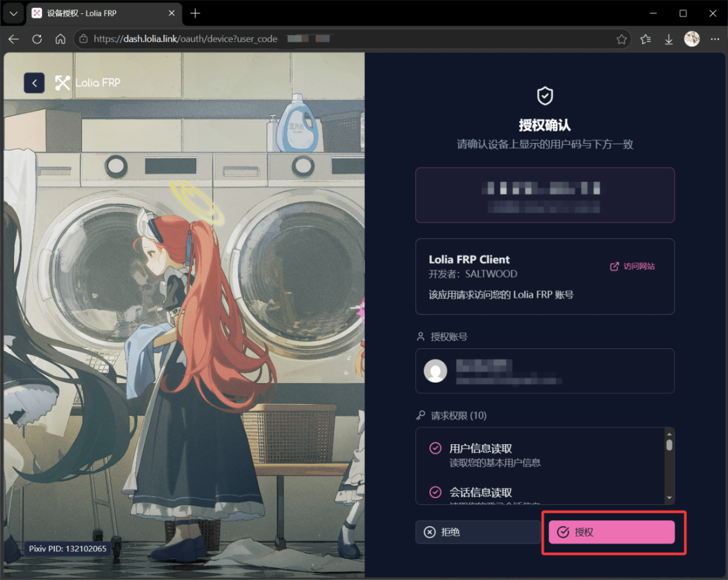Go to the browser home page icon
This screenshot has height=580, width=728.
(x=60, y=39)
